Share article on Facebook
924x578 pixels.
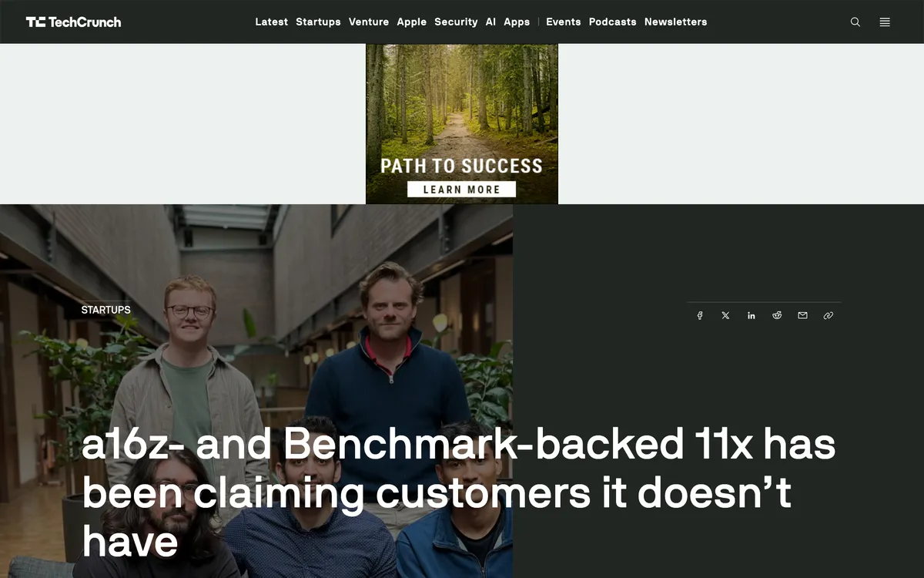700,315
